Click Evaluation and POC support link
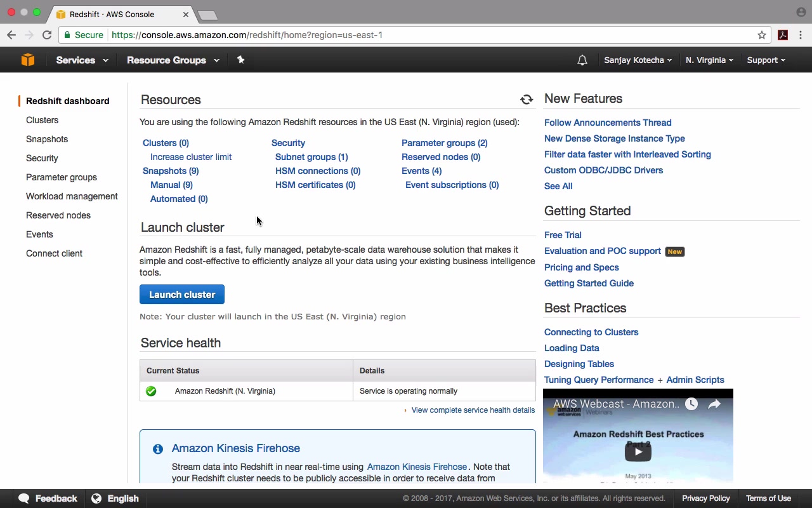Screen dimensions: 812x508 tap(603, 251)
